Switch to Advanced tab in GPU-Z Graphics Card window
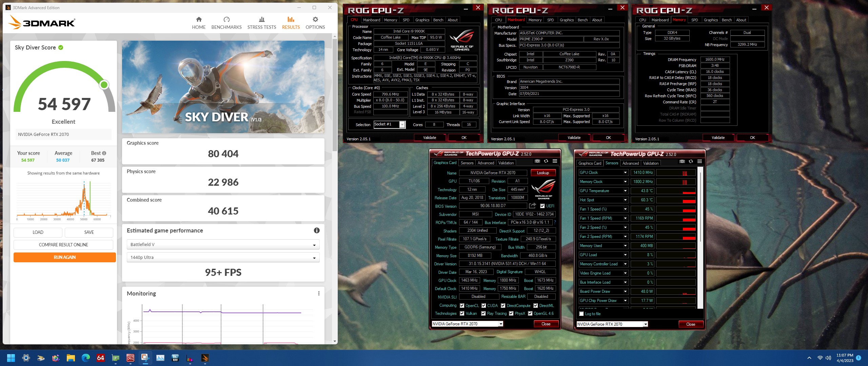 pyautogui.click(x=486, y=163)
